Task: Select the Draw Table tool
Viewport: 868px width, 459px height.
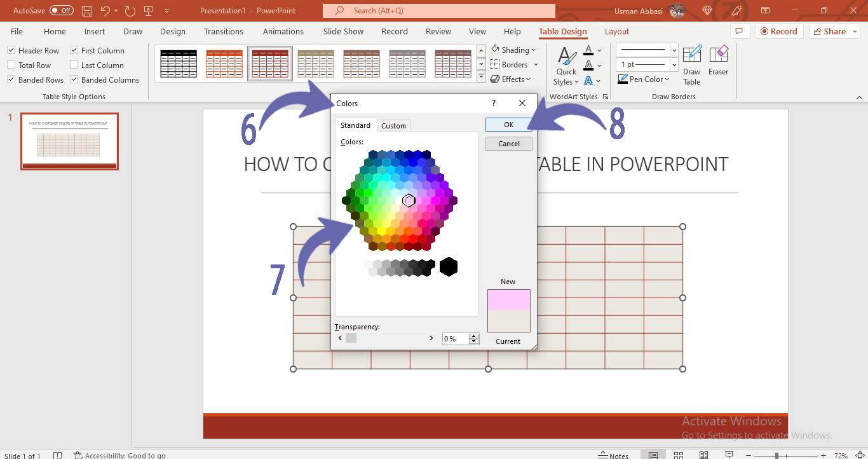Action: 691,65
